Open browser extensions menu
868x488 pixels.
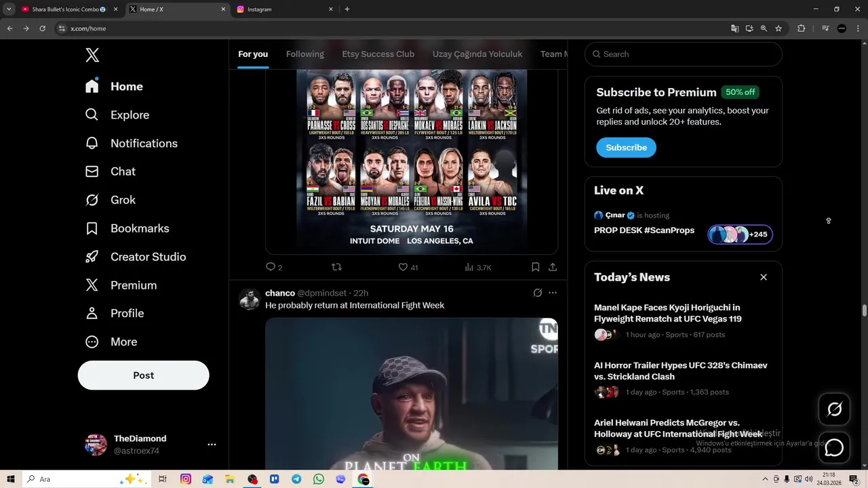pos(801,28)
